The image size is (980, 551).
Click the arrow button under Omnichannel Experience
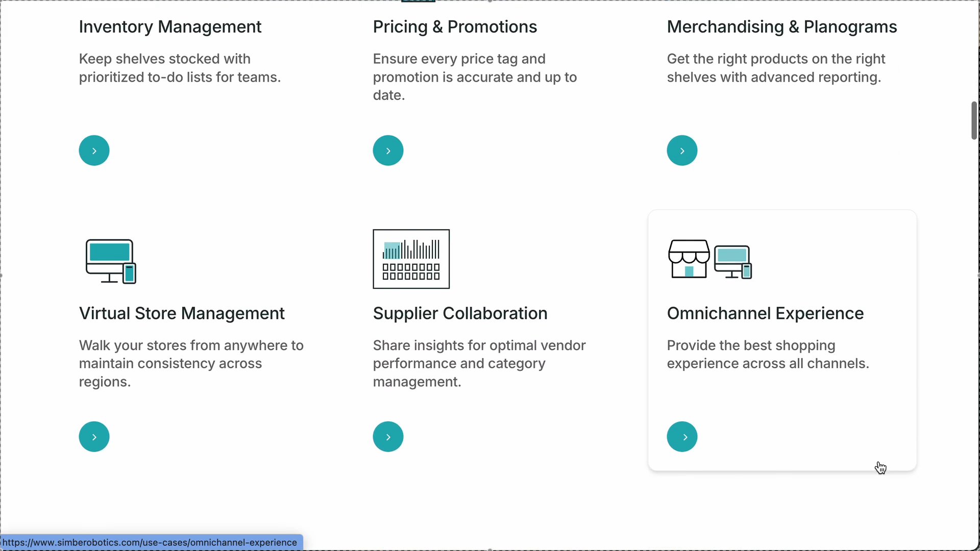[x=682, y=437]
